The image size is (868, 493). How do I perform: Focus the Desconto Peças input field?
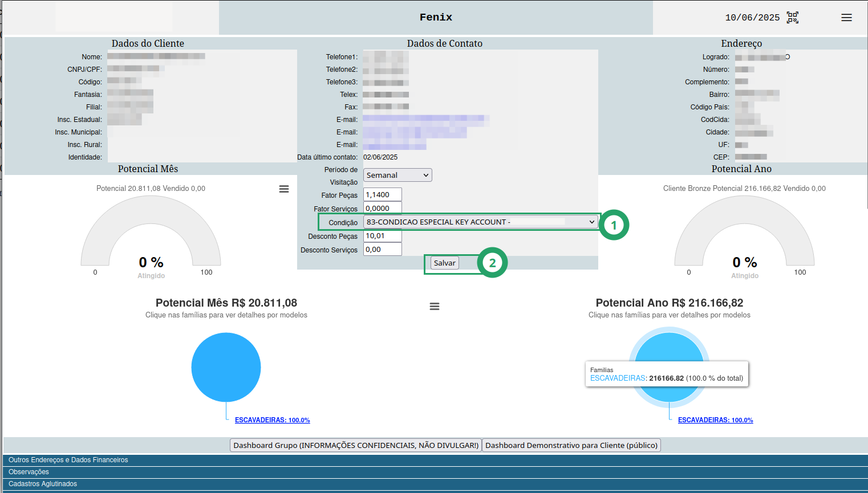383,235
